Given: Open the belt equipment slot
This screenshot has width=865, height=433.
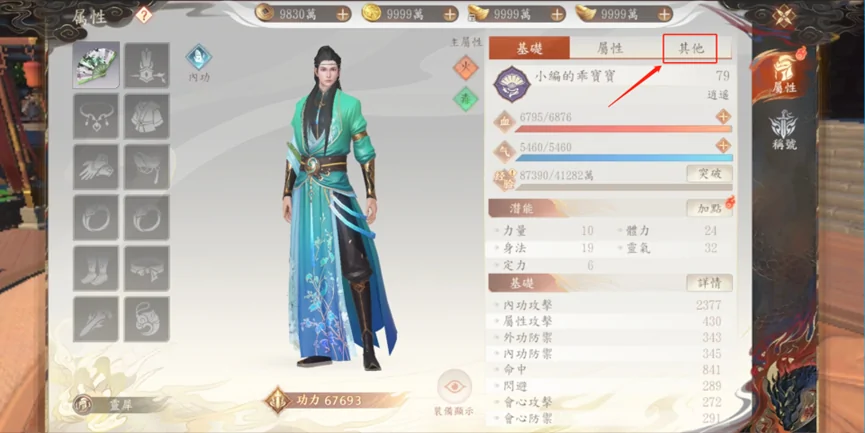Looking at the screenshot, I should tap(147, 268).
